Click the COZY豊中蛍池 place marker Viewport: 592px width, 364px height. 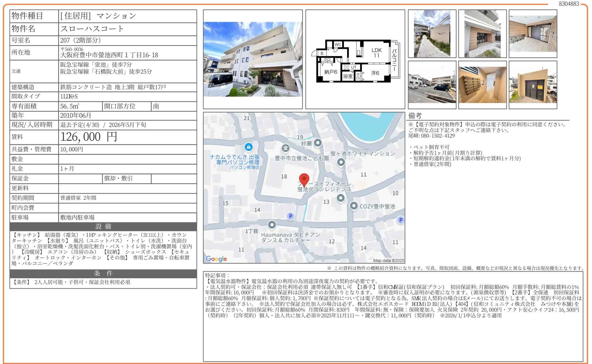tap(353, 206)
